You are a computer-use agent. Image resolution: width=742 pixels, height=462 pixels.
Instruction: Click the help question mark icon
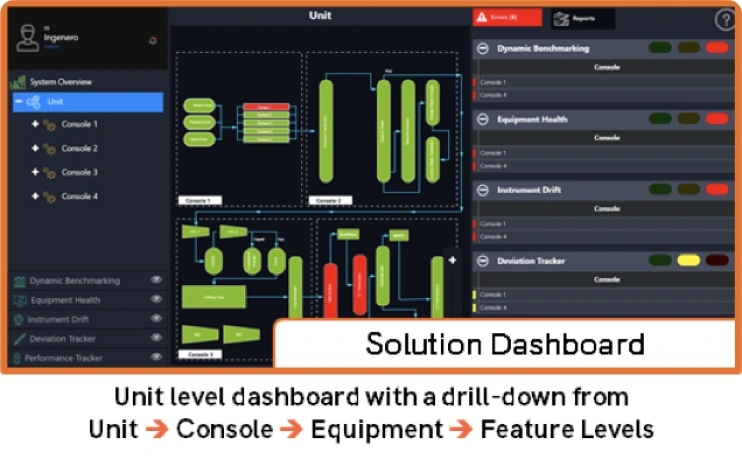coord(725,20)
